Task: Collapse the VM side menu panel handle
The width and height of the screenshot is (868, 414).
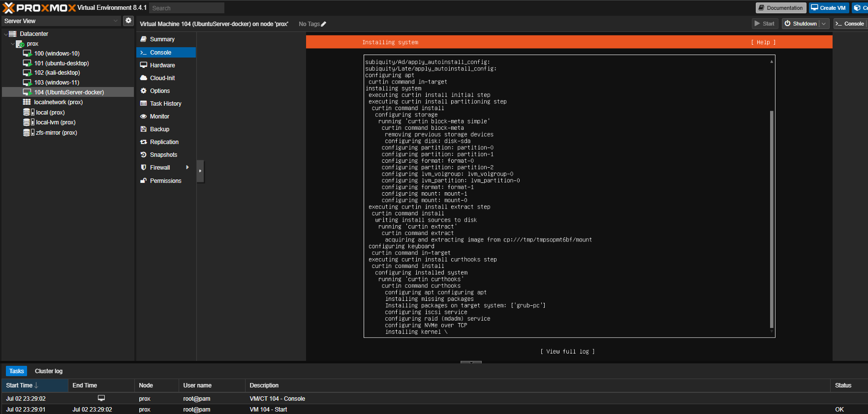Action: [x=200, y=171]
